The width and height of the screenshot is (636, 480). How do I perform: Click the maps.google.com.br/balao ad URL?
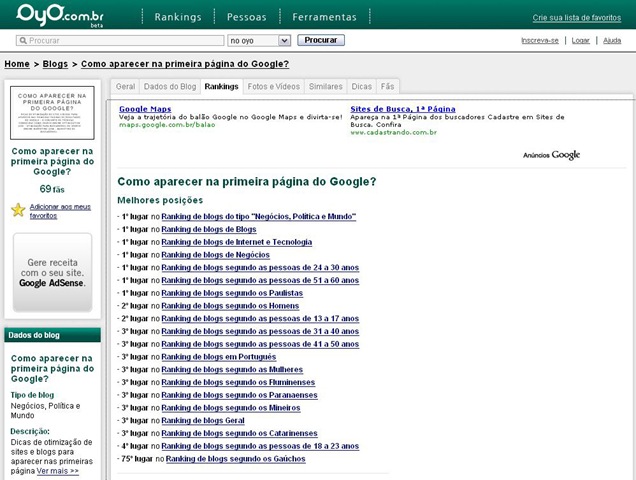pos(167,125)
